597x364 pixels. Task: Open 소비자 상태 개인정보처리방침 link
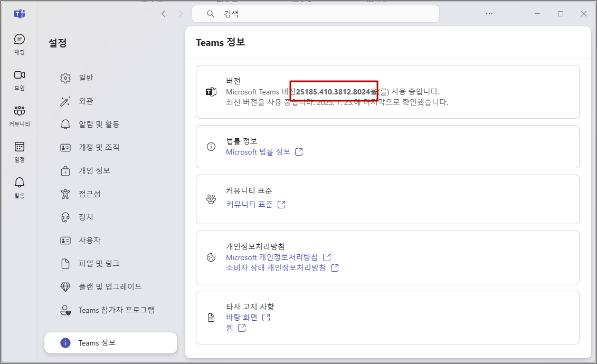click(x=276, y=268)
